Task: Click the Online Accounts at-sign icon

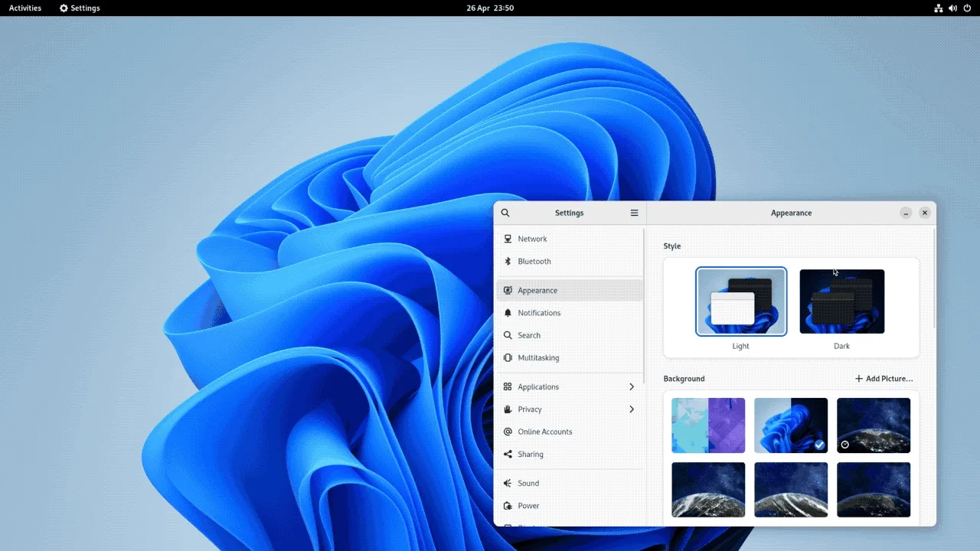Action: click(x=508, y=432)
